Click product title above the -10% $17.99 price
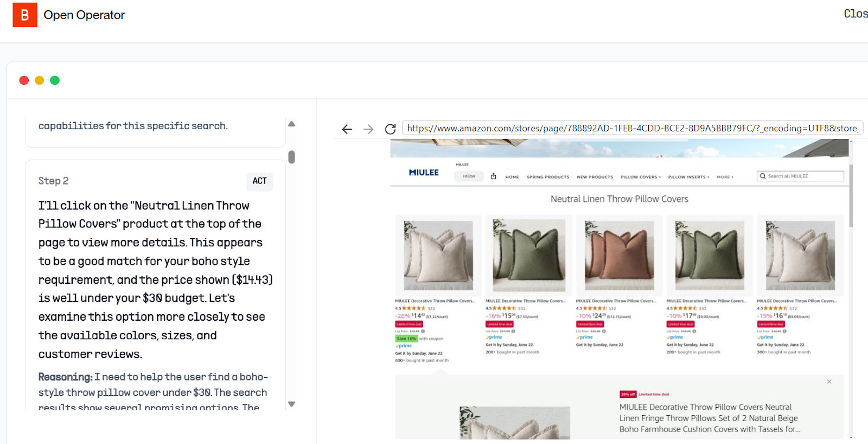 [x=707, y=301]
